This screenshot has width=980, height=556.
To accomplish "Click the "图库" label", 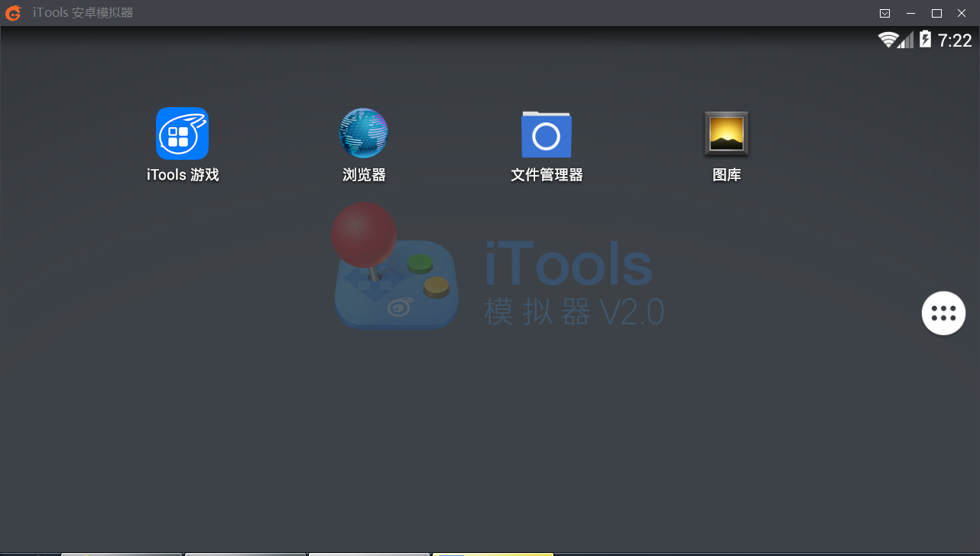I will pos(726,175).
